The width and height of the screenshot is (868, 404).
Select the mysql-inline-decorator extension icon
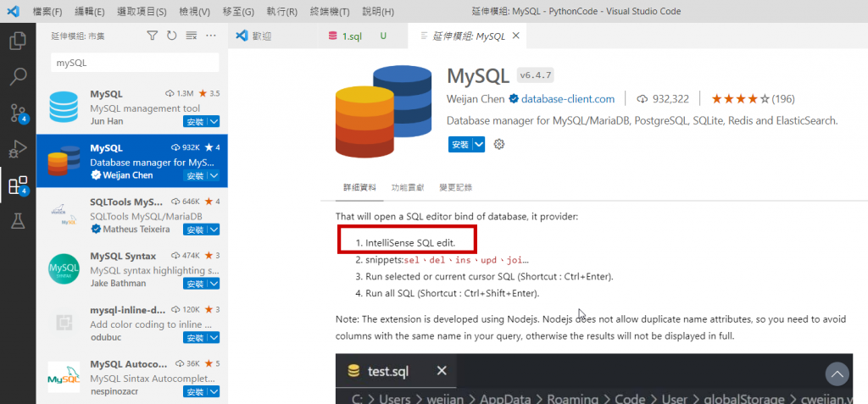coord(64,323)
